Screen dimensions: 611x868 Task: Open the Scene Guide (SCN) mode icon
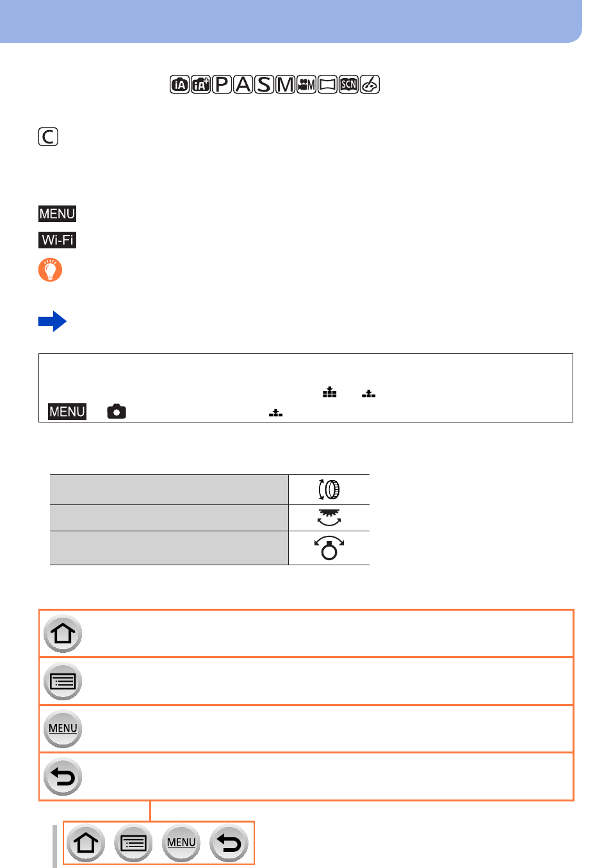(x=348, y=84)
